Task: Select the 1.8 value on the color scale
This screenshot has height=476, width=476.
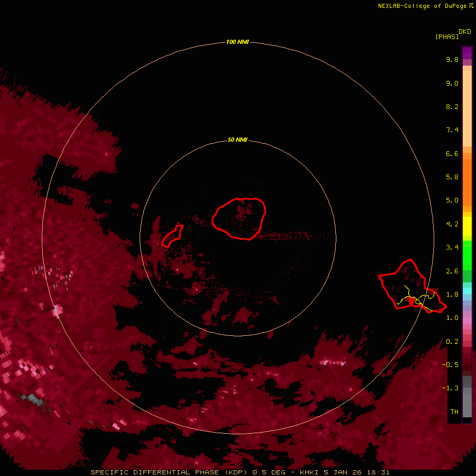Action: tap(452, 295)
